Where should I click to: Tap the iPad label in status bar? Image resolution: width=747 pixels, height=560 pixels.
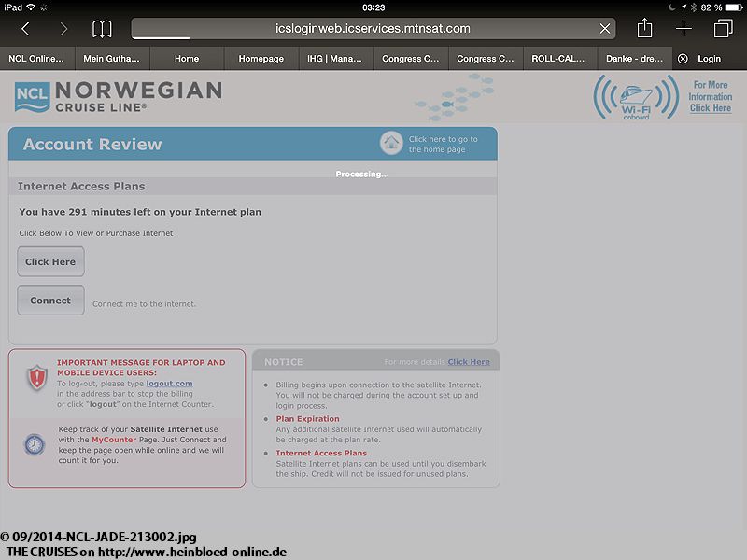[13, 7]
